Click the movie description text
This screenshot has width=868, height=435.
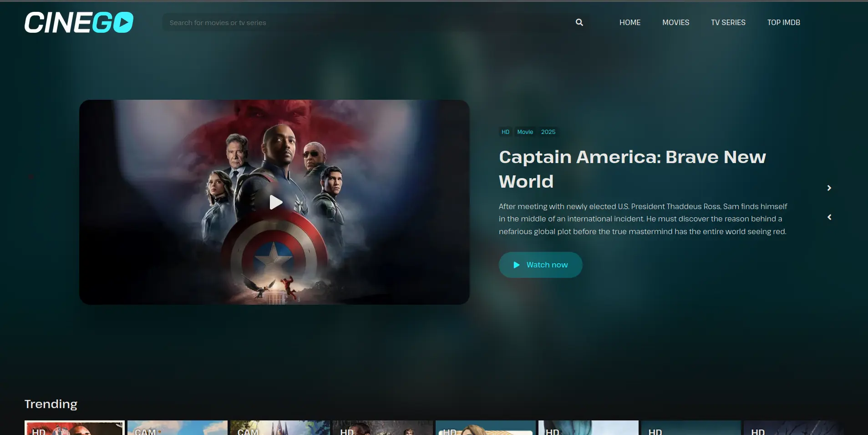click(x=643, y=219)
